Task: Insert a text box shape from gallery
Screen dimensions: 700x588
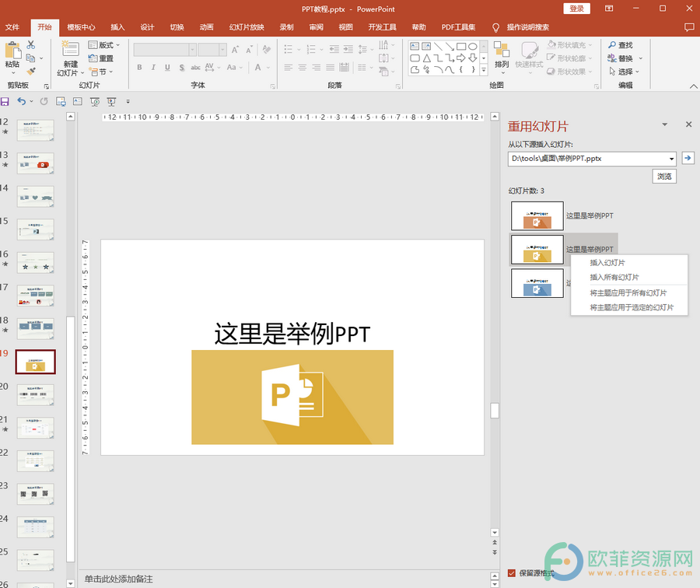Action: point(415,46)
